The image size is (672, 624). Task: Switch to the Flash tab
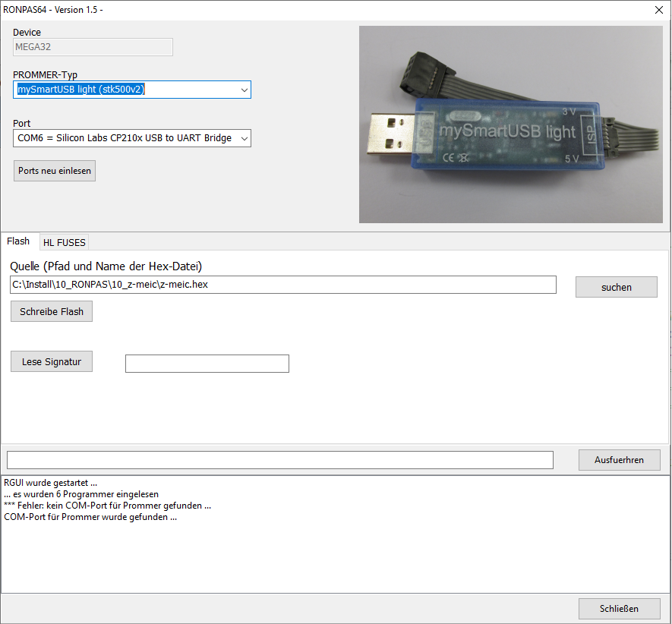click(x=18, y=241)
